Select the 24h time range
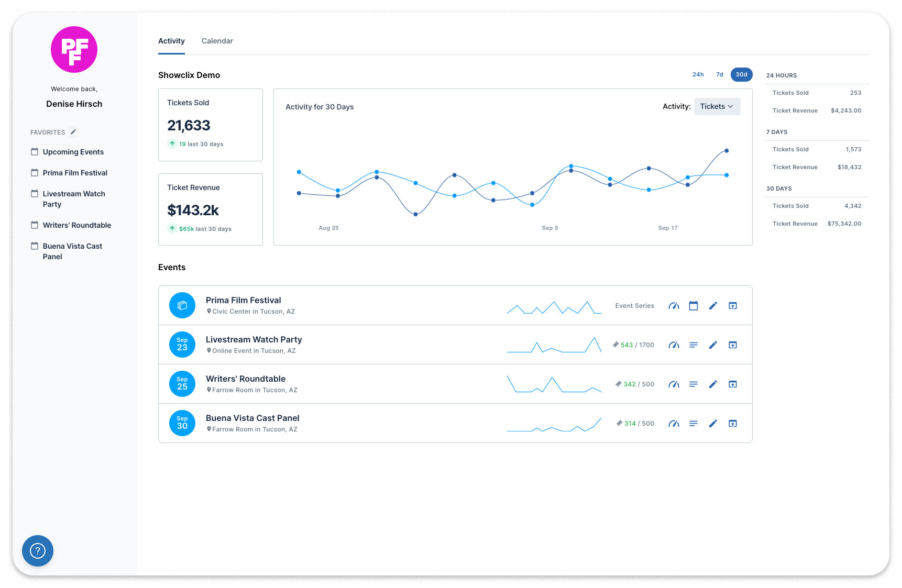This screenshot has width=902, height=588. (698, 74)
